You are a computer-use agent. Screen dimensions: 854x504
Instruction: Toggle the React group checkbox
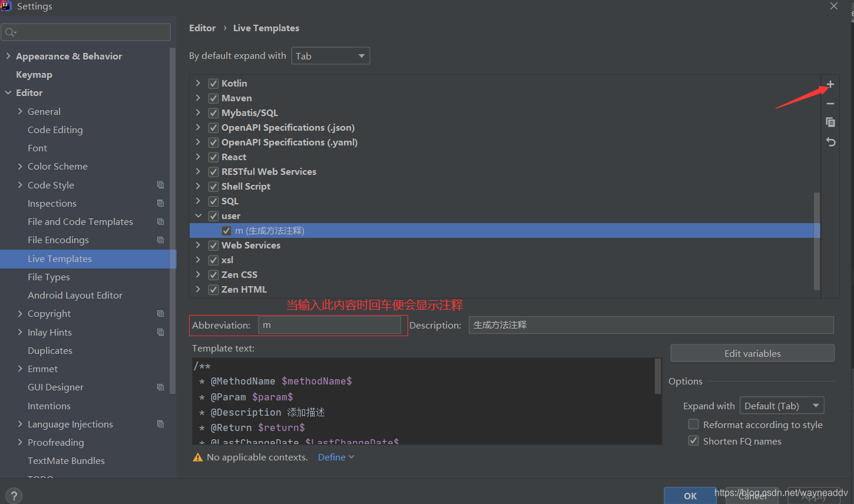click(213, 157)
